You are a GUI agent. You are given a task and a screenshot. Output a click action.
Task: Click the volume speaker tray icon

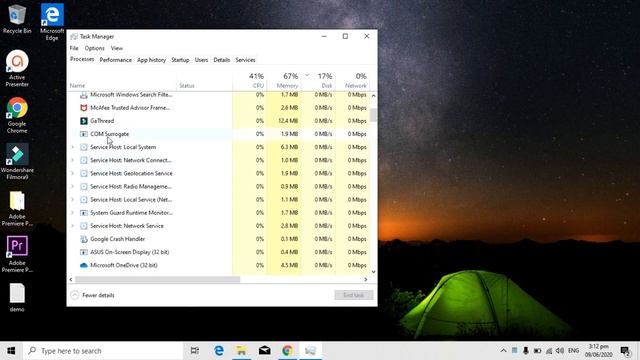coord(560,351)
